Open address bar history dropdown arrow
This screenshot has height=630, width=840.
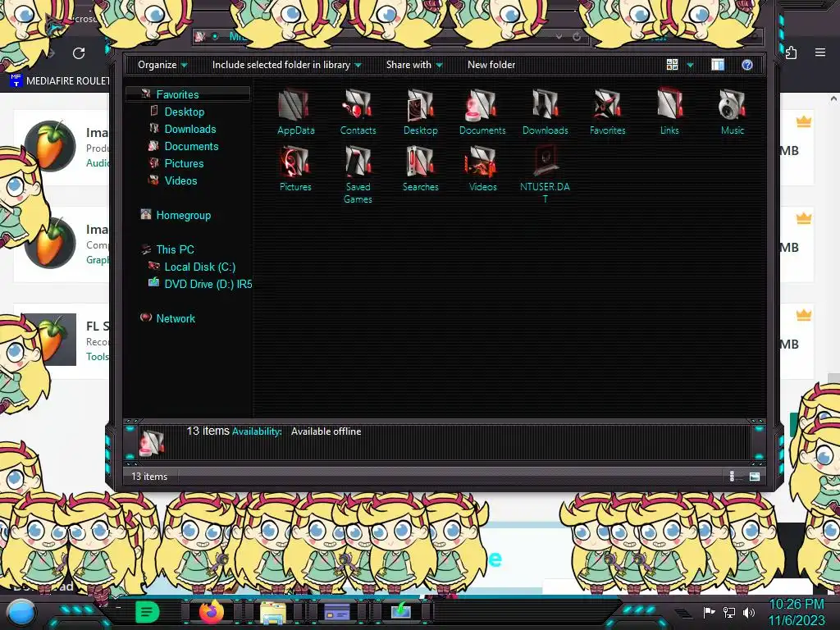pyautogui.click(x=559, y=36)
